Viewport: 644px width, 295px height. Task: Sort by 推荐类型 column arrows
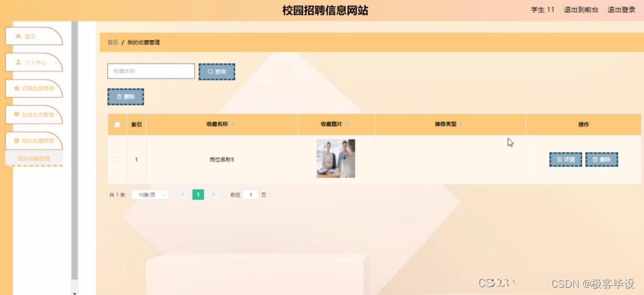[461, 124]
